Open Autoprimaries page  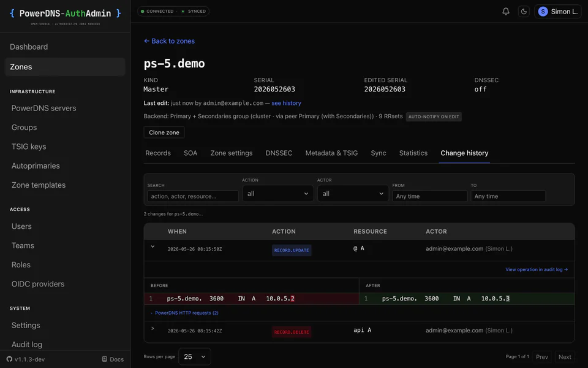coord(36,166)
